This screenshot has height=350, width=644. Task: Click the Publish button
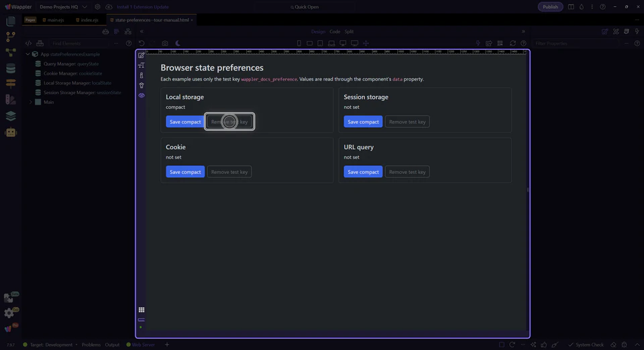(x=550, y=7)
